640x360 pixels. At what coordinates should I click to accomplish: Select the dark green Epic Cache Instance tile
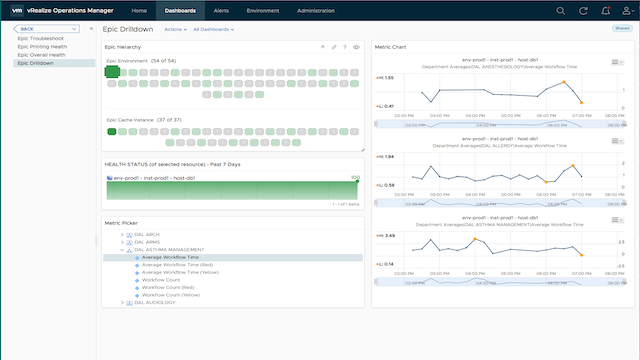tap(112, 131)
